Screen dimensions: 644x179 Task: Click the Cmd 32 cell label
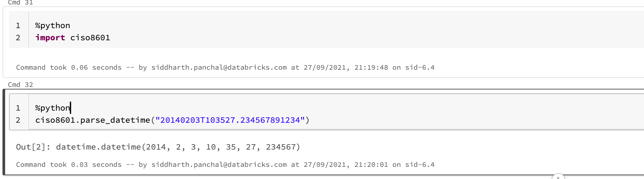[x=20, y=85]
